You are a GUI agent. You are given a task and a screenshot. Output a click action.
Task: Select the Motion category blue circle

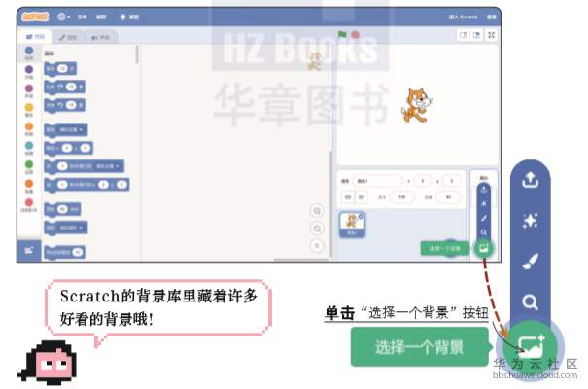(x=29, y=51)
